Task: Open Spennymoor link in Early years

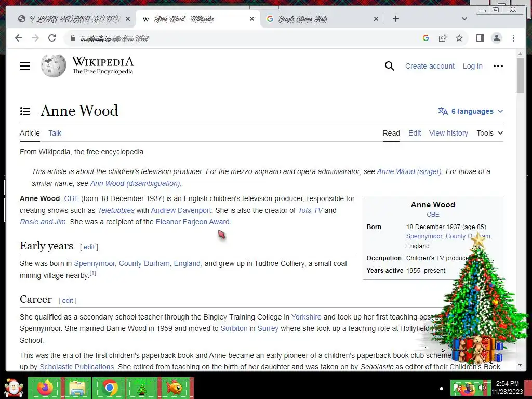Action: pyautogui.click(x=95, y=263)
